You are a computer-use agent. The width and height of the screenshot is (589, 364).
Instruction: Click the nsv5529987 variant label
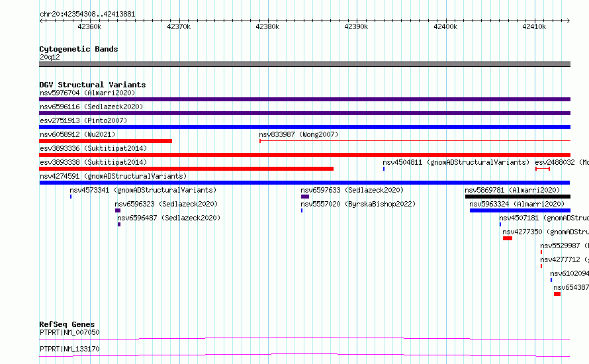coord(565,246)
